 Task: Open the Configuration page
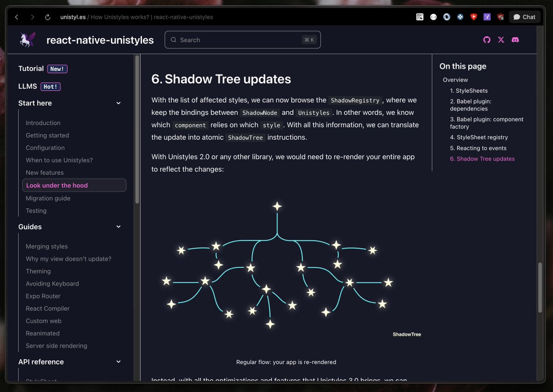click(x=45, y=148)
